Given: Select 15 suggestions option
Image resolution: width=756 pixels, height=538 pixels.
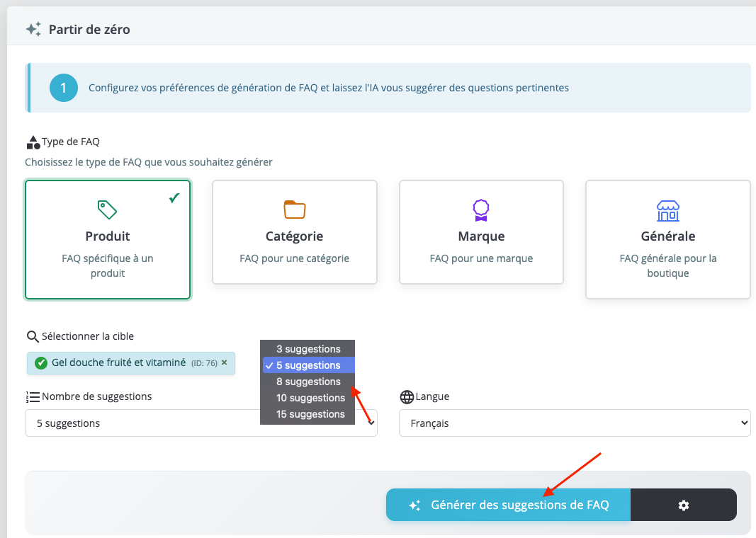Looking at the screenshot, I should (310, 414).
